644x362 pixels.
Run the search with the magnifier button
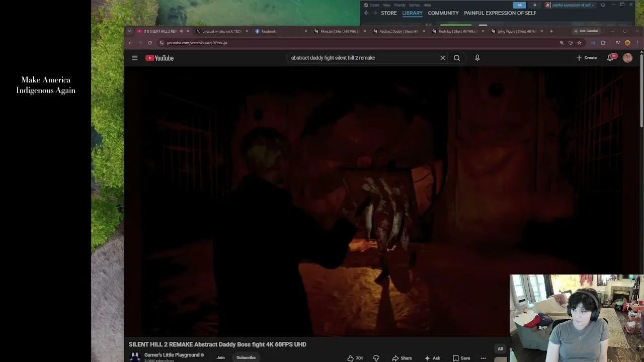pos(457,58)
